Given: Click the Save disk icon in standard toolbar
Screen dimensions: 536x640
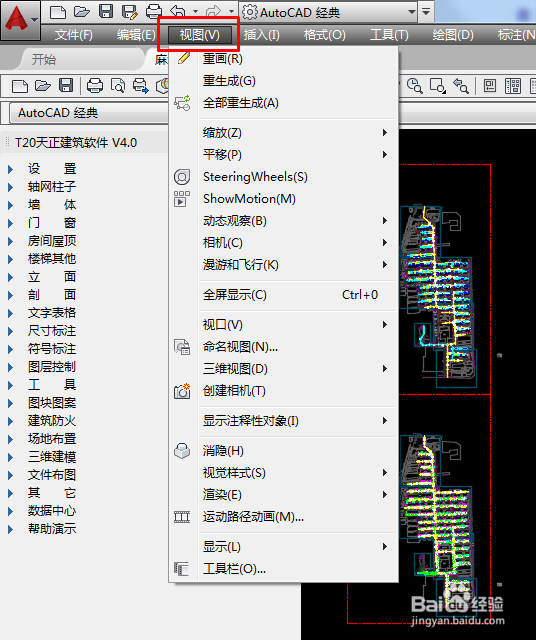Looking at the screenshot, I should coord(66,86).
